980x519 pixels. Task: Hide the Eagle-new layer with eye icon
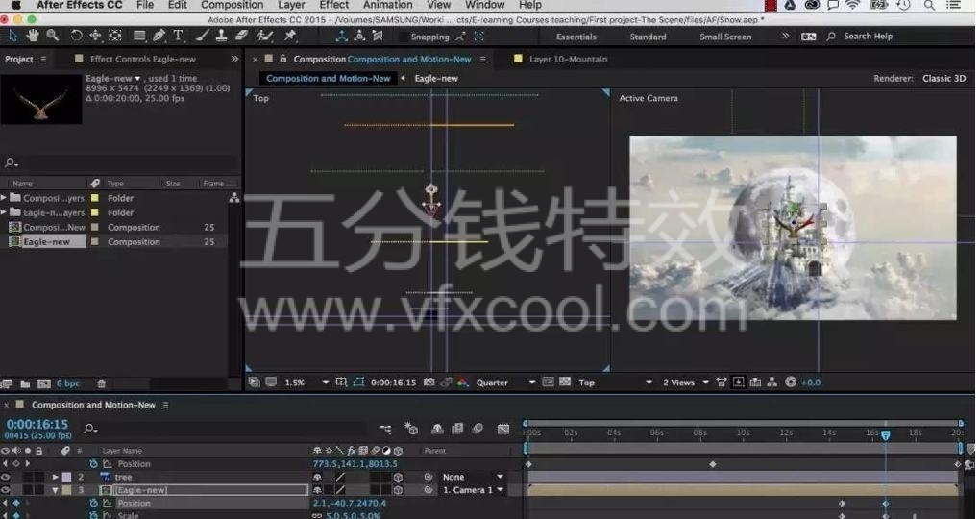pos(6,490)
